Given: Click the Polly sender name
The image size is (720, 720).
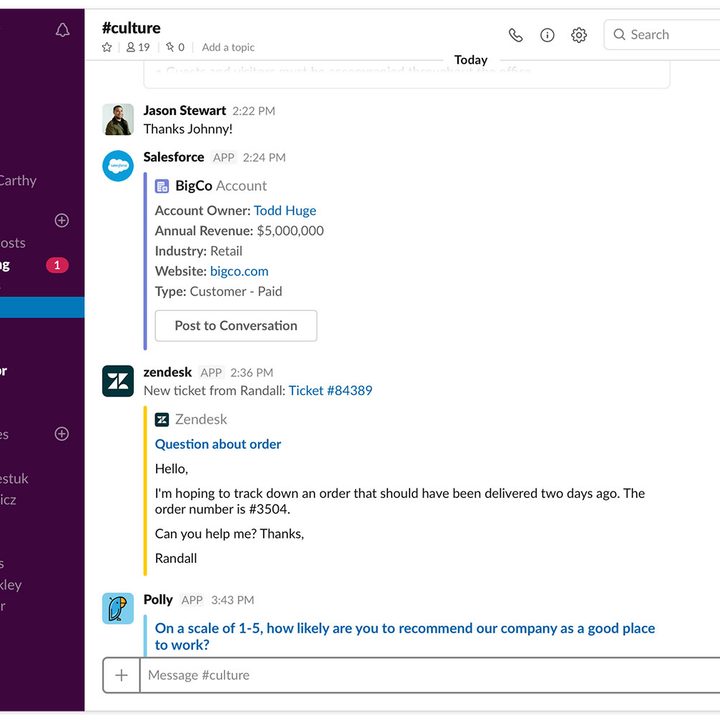Looking at the screenshot, I should click(x=158, y=600).
